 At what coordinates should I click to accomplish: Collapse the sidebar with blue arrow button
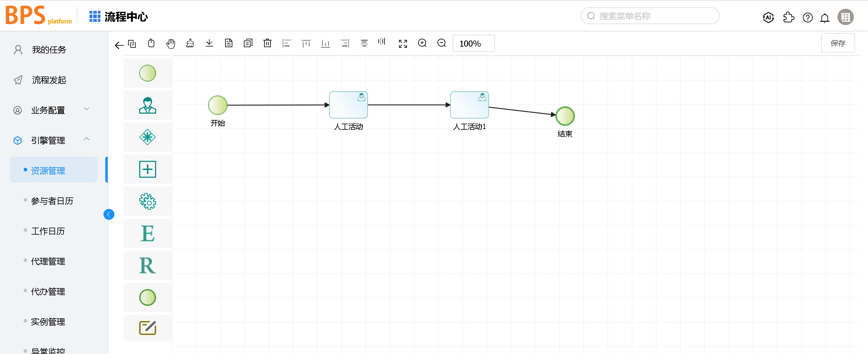coord(109,214)
